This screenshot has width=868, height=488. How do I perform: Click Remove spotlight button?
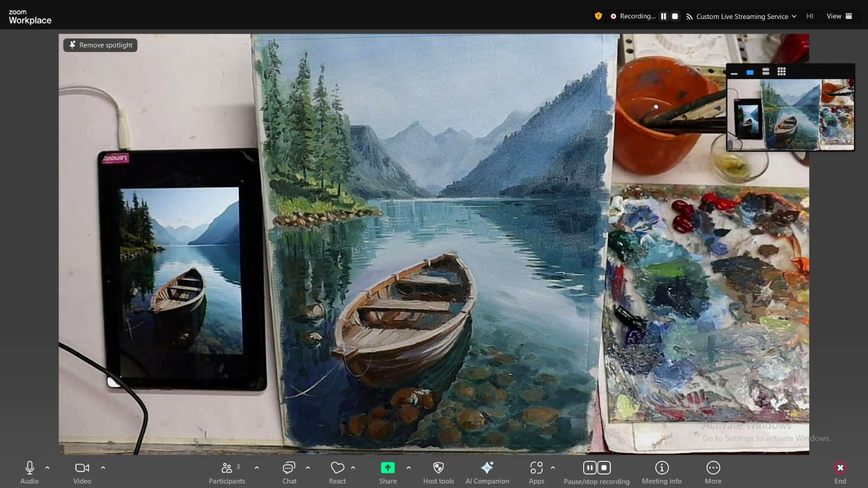click(100, 45)
